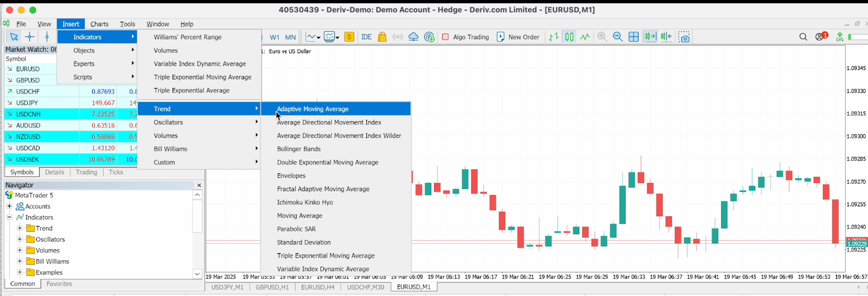Viewport: 868px width, 296px height.
Task: Switch chart to line chart mode
Action: click(x=585, y=37)
